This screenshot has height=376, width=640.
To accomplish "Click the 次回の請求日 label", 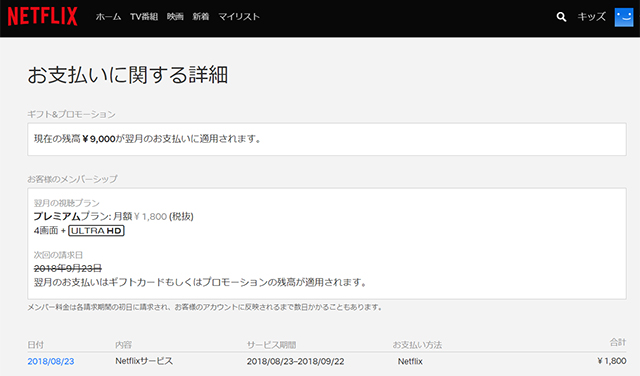I will 58,255.
